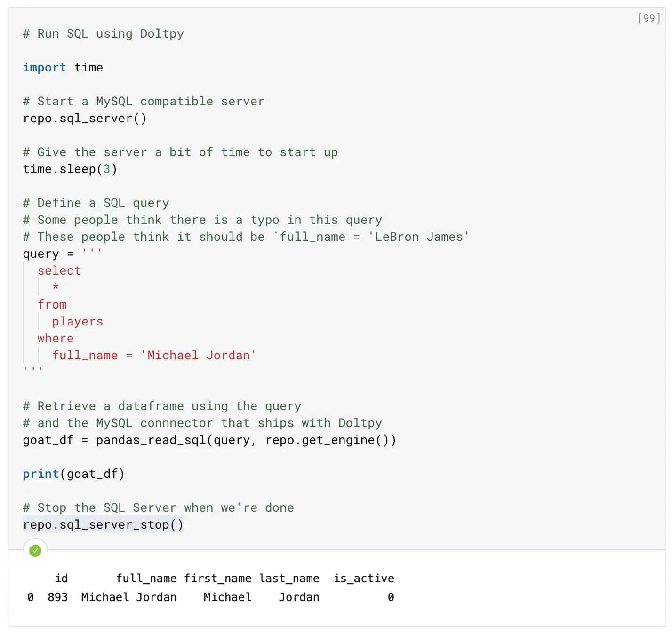672x634 pixels.
Task: Click the highlighted repo.sql_server_stop() call
Action: coord(103,524)
